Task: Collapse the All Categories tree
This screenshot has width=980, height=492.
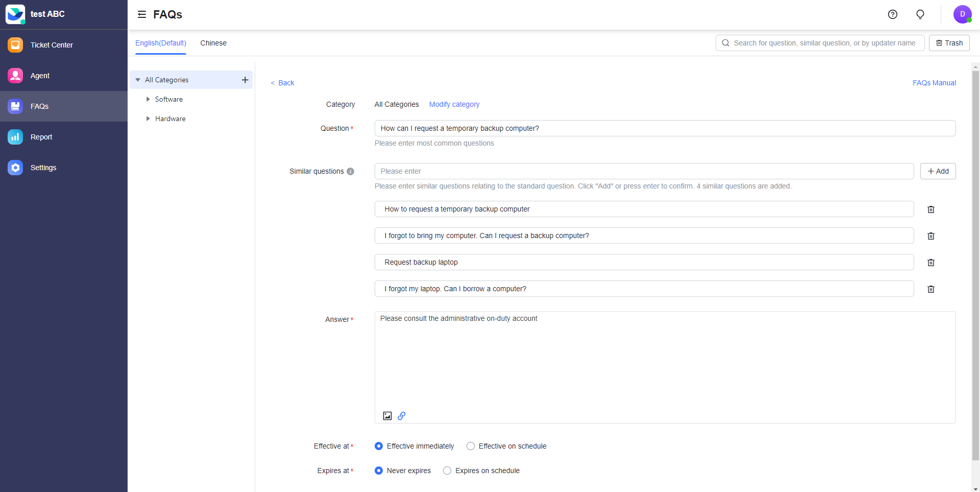Action: (137, 80)
